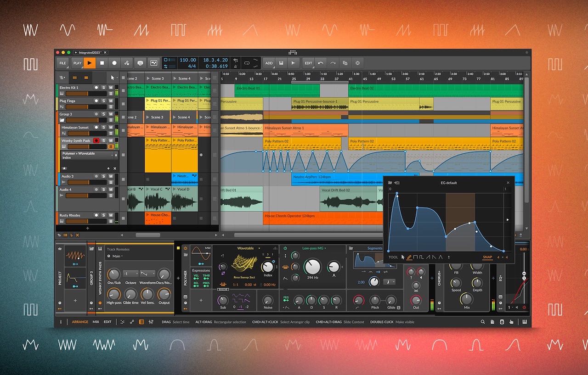Solo the Audio 4 track
The width and height of the screenshot is (588, 375).
pyautogui.click(x=104, y=189)
